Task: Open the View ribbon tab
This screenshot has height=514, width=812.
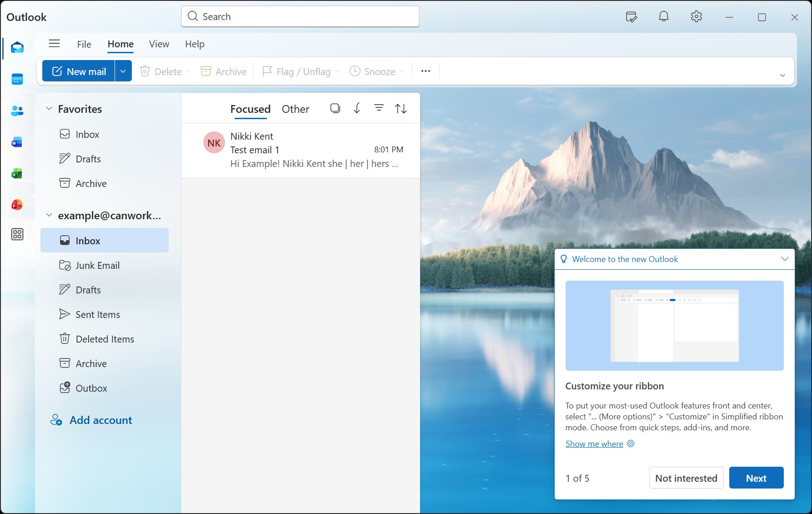Action: pyautogui.click(x=159, y=44)
